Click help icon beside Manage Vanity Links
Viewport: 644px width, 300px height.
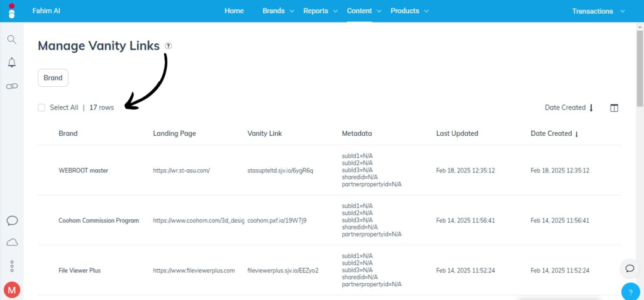click(168, 46)
